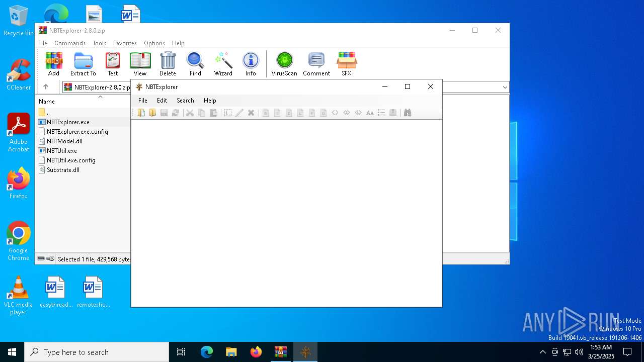Screen dimensions: 644x362
Task: Click the Add Byte tag icon
Action: tap(266, 113)
